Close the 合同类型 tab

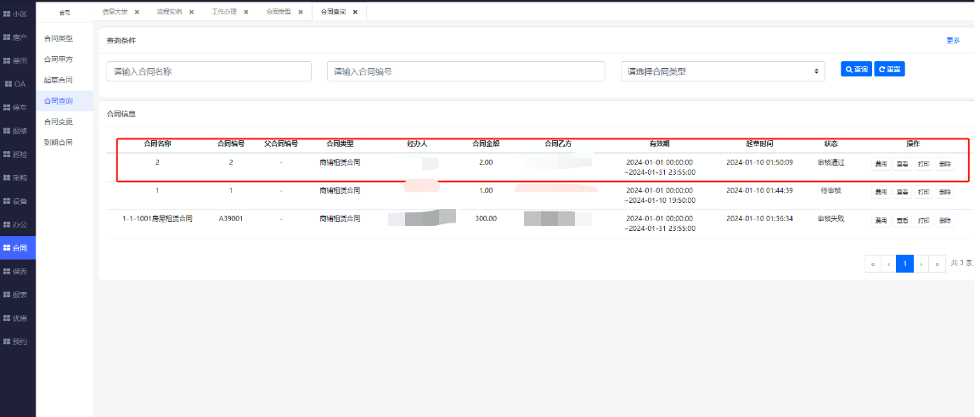[x=301, y=12]
